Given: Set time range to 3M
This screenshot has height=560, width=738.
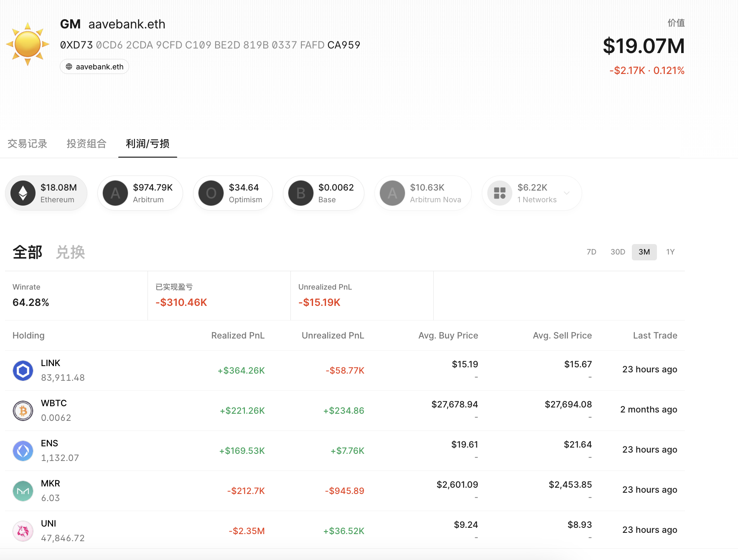Looking at the screenshot, I should click(644, 252).
